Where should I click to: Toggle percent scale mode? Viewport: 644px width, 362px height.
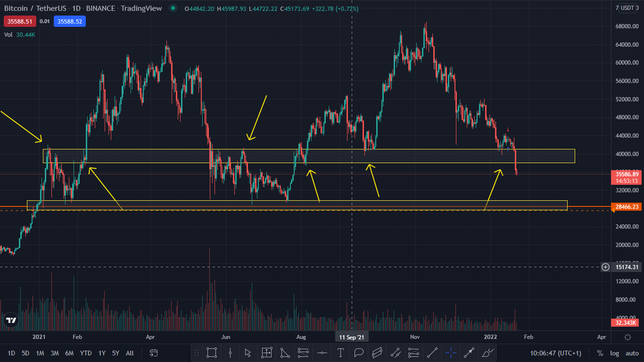[x=600, y=353]
